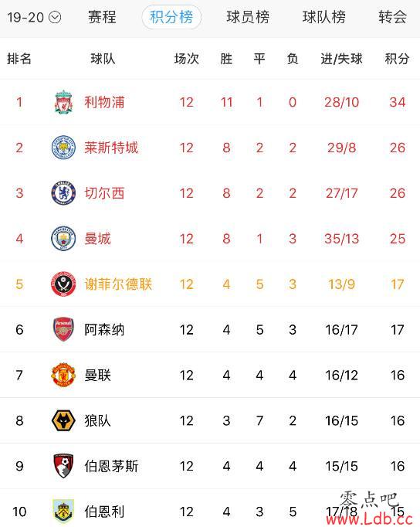Tap the 进/失球 column header
The image size is (420, 527).
[341, 59]
